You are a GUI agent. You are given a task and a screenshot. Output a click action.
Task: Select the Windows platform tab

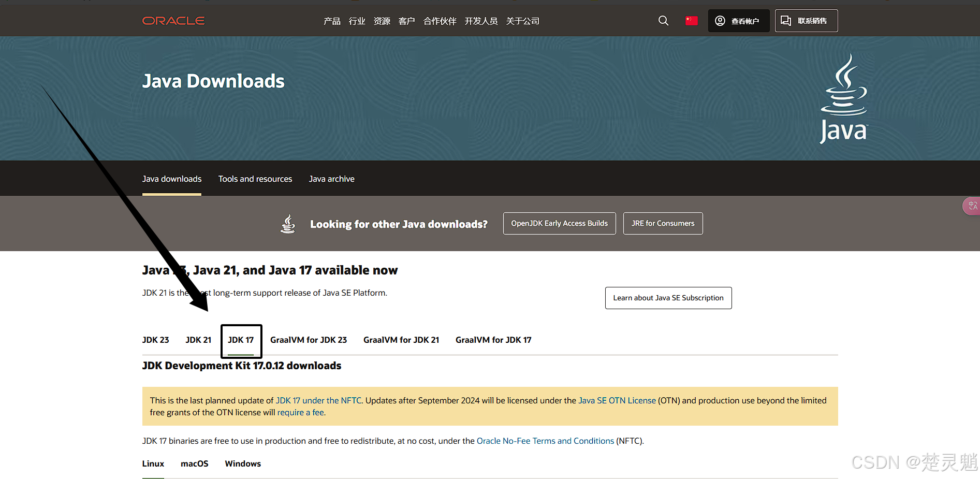243,463
